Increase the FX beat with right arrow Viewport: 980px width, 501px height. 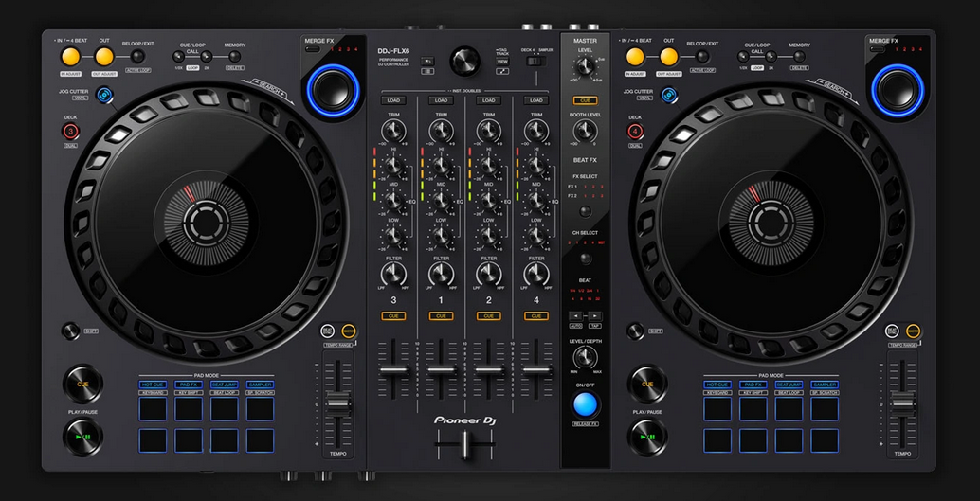(x=593, y=316)
